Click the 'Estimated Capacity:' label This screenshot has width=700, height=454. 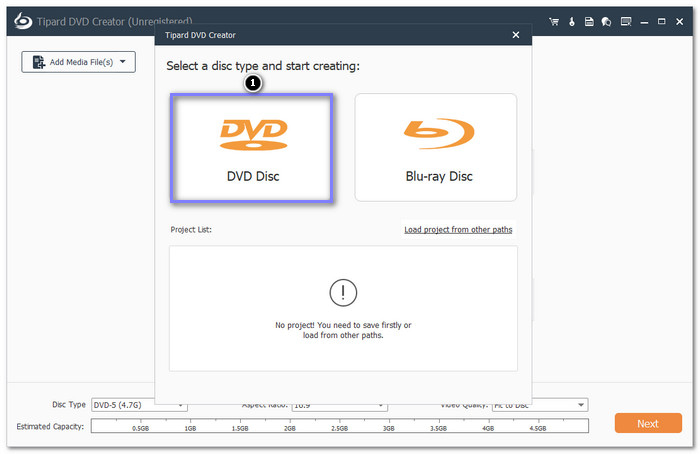[x=50, y=426]
